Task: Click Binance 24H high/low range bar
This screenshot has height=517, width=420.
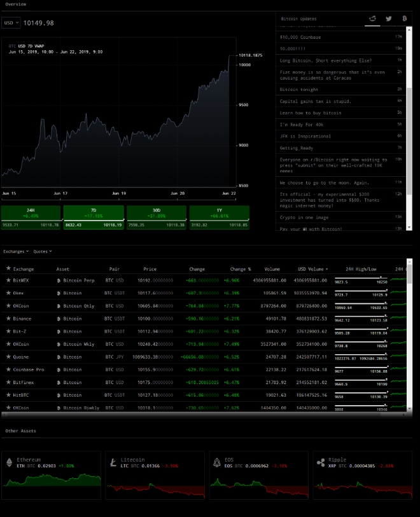Action: (x=361, y=316)
